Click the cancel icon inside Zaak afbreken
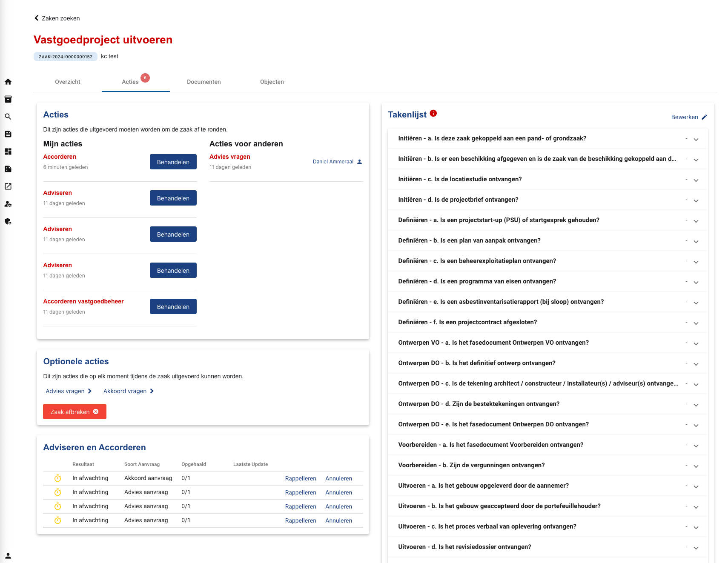Screen dimensions: 728x563 click(x=96, y=412)
